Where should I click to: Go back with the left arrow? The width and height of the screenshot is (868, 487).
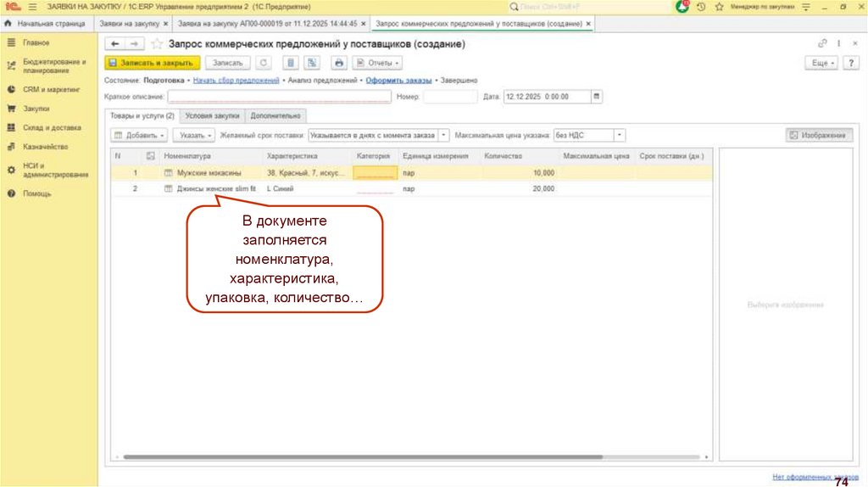[x=115, y=44]
